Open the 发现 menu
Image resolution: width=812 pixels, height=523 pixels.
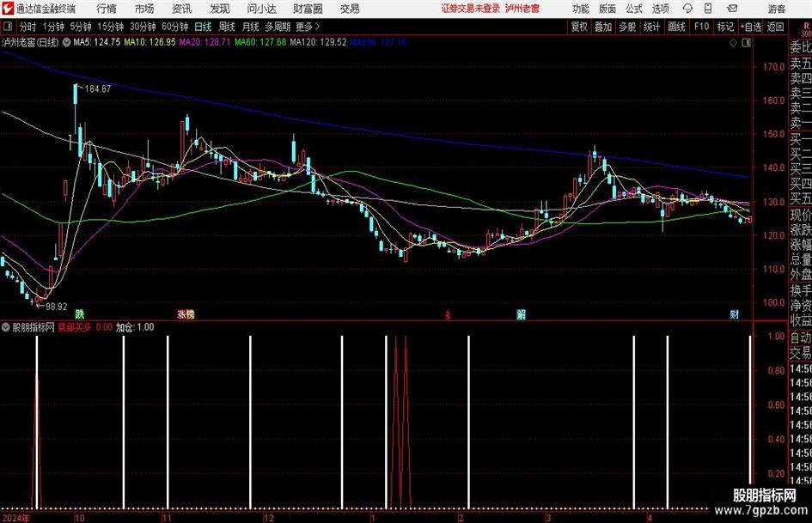tap(220, 9)
